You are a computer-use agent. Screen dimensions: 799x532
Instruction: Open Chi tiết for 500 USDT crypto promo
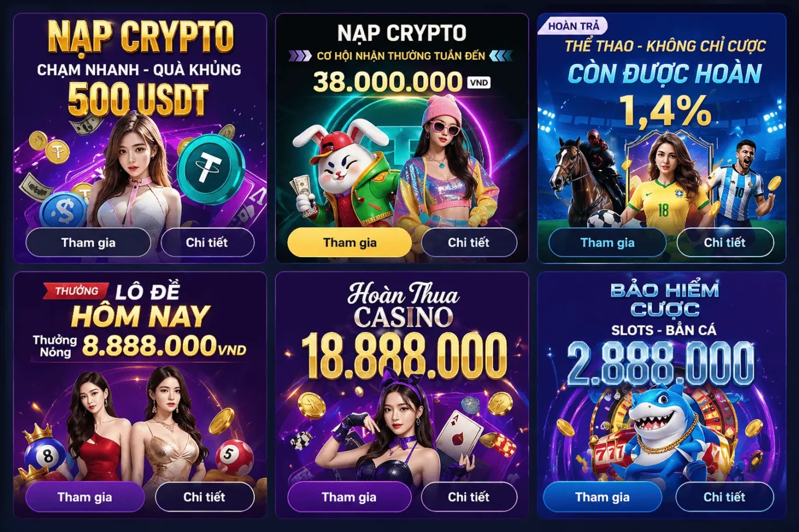tap(207, 242)
